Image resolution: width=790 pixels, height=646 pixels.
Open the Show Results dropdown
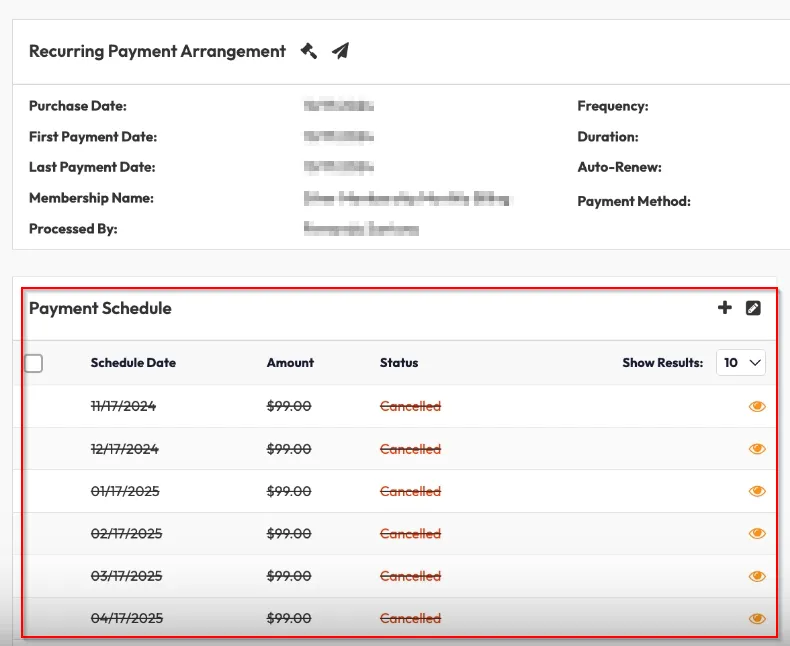pos(741,363)
